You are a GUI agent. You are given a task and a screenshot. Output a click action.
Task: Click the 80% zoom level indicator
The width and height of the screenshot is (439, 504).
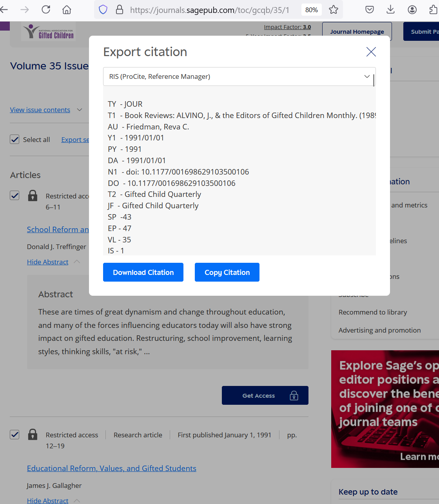click(312, 10)
